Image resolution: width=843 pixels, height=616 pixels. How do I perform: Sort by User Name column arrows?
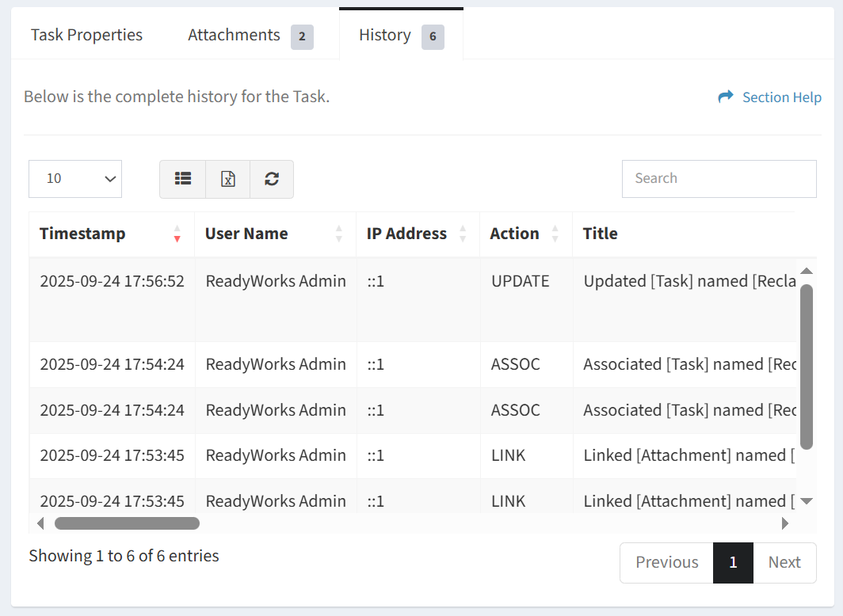[x=339, y=234]
